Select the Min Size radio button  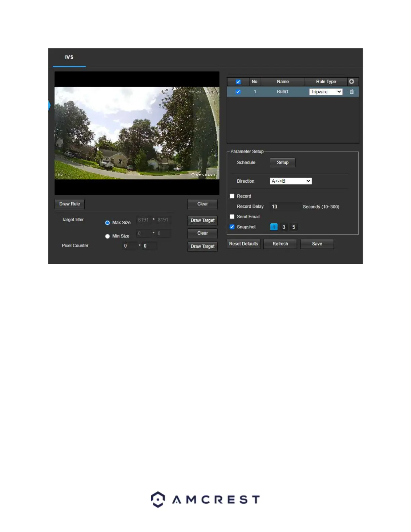[x=107, y=236]
